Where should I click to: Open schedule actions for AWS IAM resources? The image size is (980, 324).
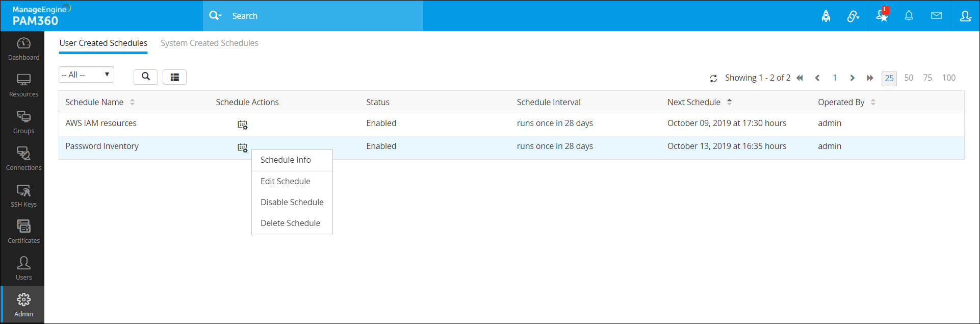point(242,124)
